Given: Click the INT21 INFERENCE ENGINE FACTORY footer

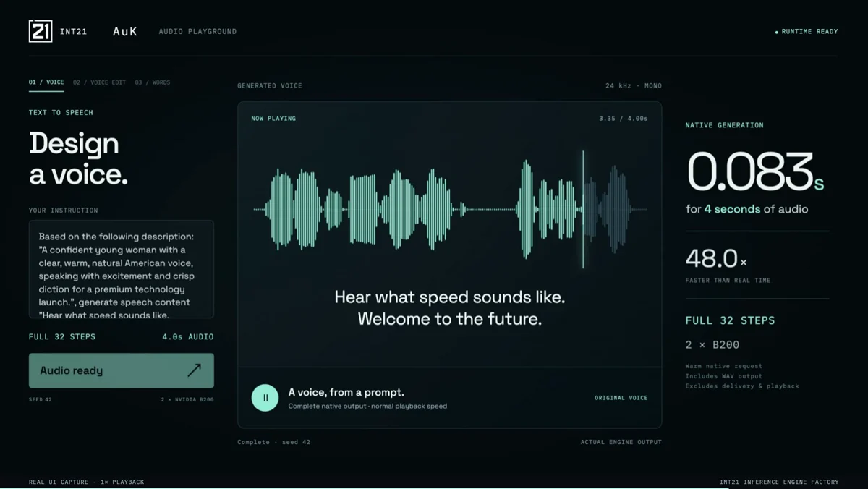Looking at the screenshot, I should [x=779, y=482].
